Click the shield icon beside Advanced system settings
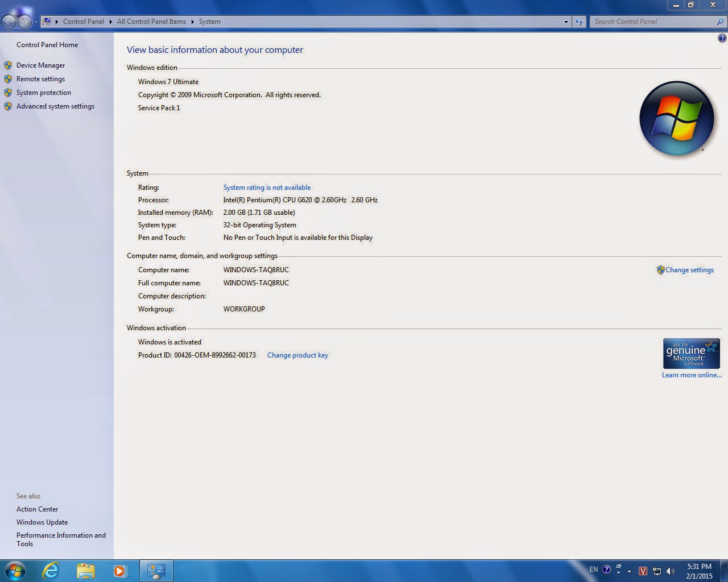 coord(8,106)
